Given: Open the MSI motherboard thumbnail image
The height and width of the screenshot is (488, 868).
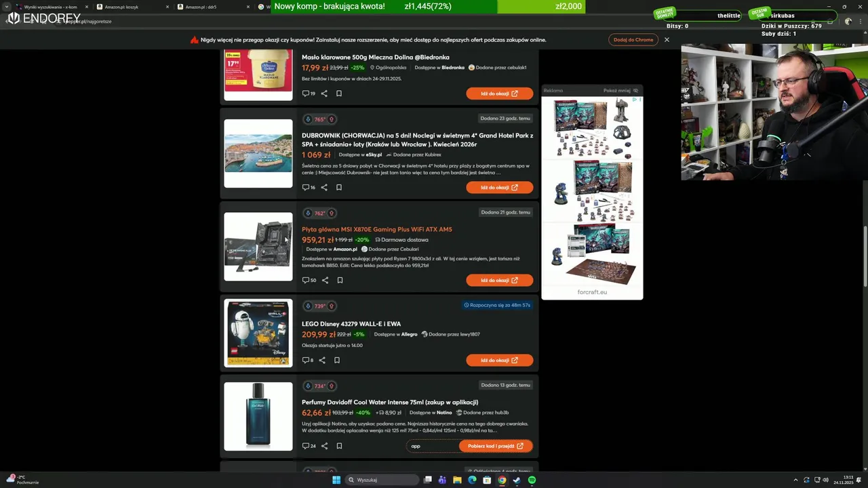Looking at the screenshot, I should pyautogui.click(x=258, y=247).
